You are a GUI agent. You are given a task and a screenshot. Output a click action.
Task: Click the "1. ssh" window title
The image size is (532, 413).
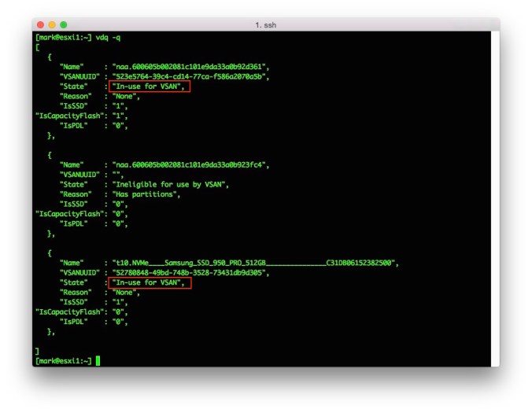(265, 25)
